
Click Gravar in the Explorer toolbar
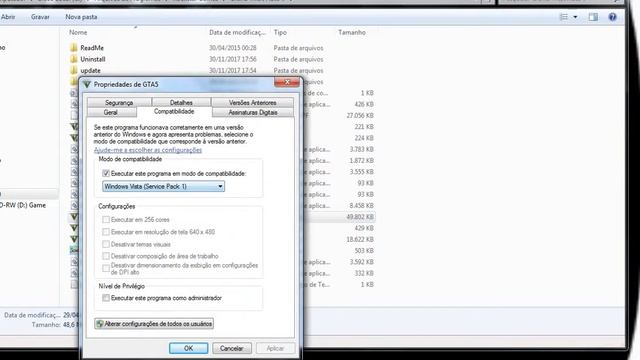click(x=40, y=17)
